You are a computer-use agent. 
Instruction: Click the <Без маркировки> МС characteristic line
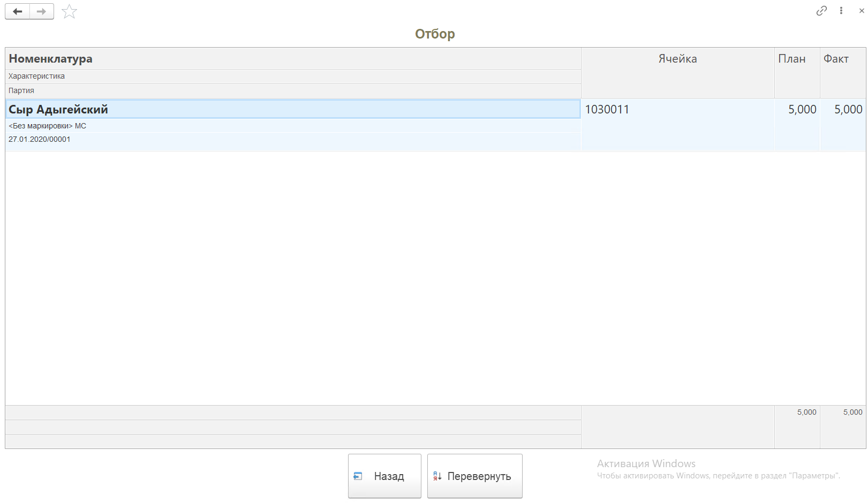pyautogui.click(x=47, y=126)
